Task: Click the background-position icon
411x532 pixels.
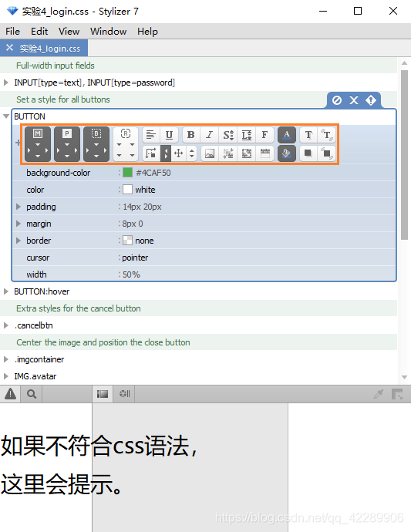Action: 228,153
